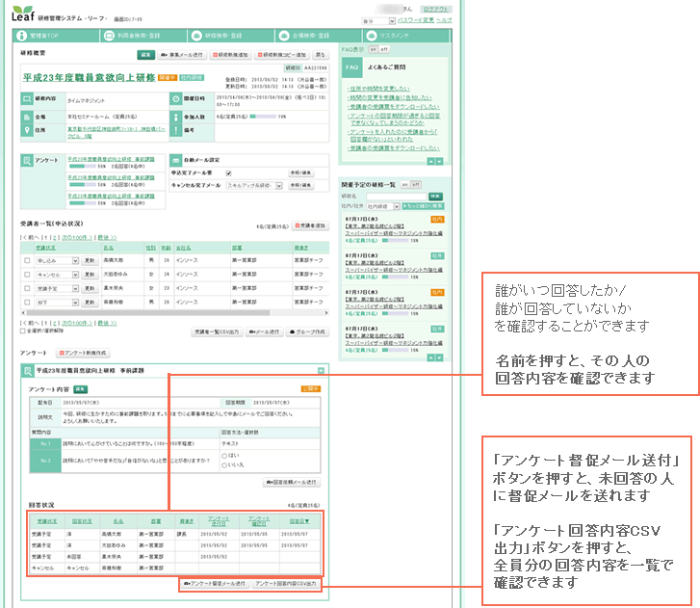
Task: Collapse the survey panel with header arrow
Action: pos(321,371)
